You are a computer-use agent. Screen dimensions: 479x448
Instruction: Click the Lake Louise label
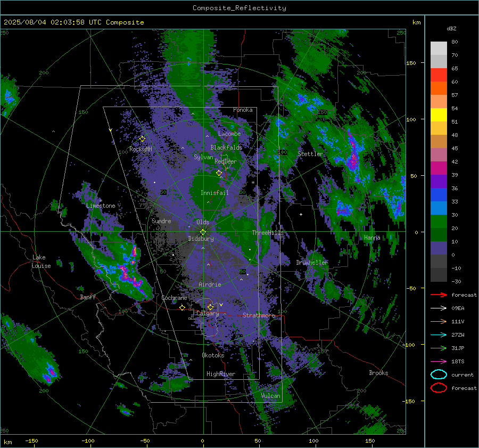tap(41, 262)
